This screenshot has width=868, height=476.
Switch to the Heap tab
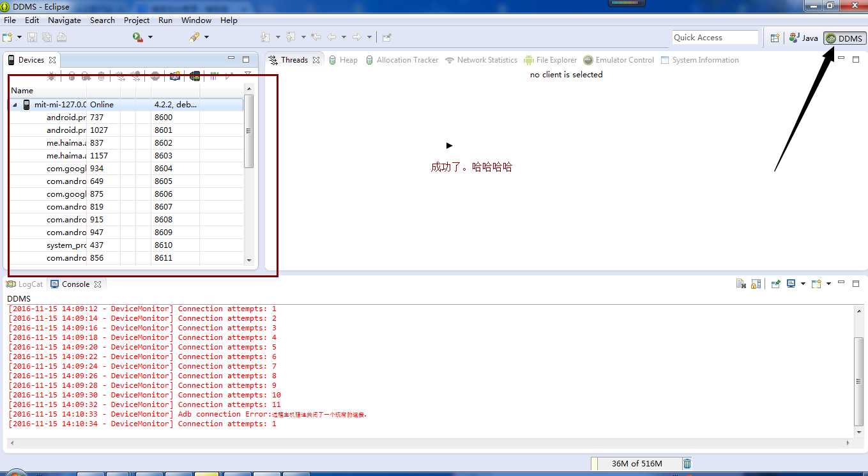pos(343,60)
